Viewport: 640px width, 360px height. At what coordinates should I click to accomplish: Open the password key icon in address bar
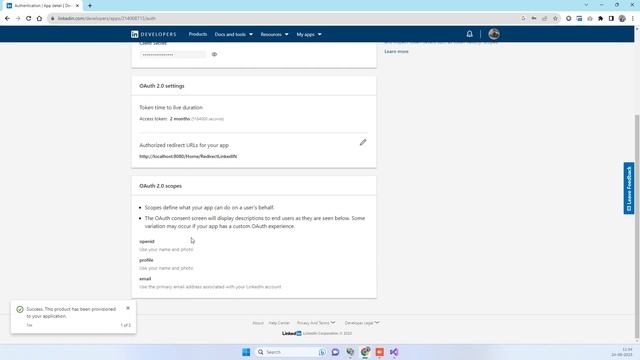[x=534, y=18]
